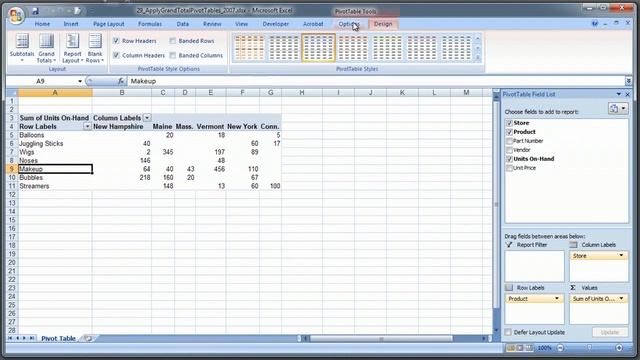Check the Part Number field
This screenshot has height=360, width=640.
coord(509,141)
